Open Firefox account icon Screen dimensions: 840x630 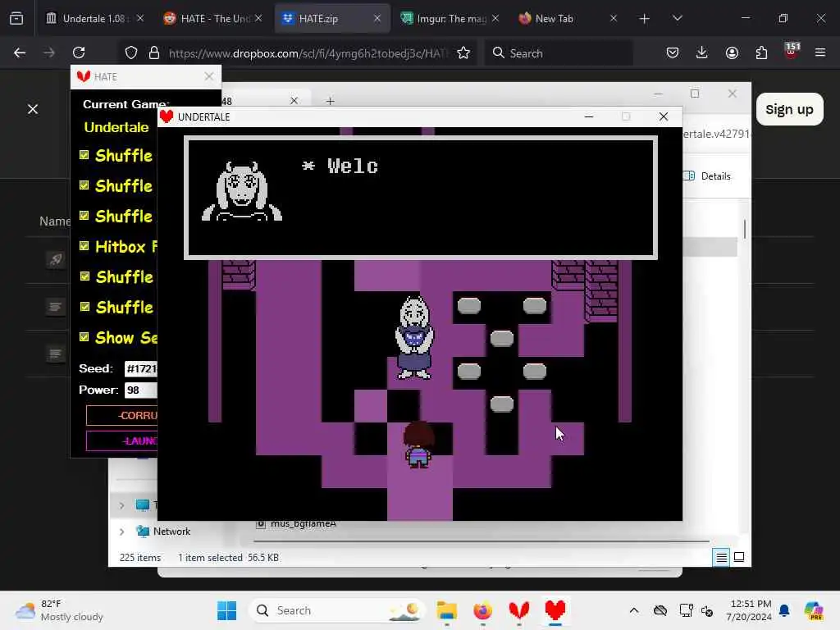click(x=732, y=52)
